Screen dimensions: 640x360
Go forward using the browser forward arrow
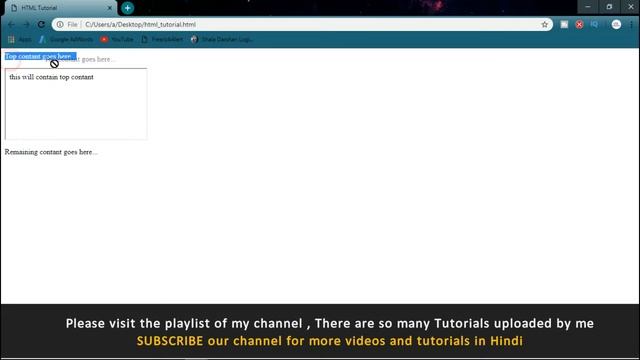click(x=27, y=24)
